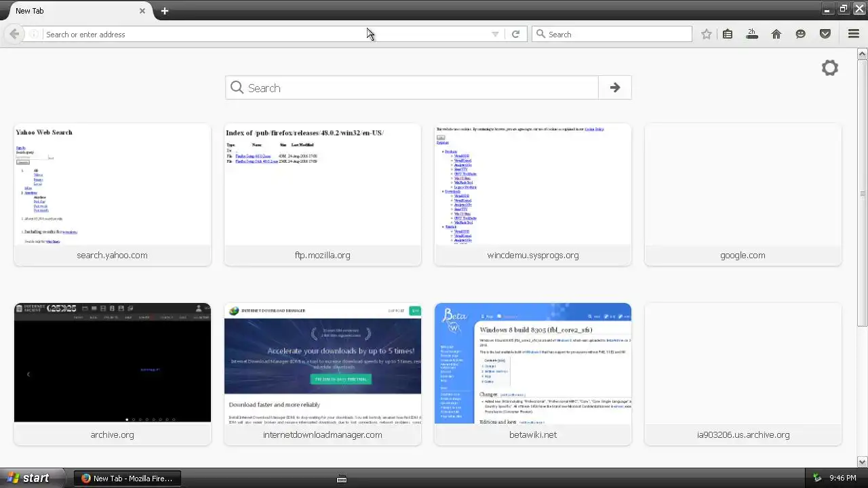The image size is (868, 488).
Task: Expand the address bar history dropdown
Action: tap(495, 34)
